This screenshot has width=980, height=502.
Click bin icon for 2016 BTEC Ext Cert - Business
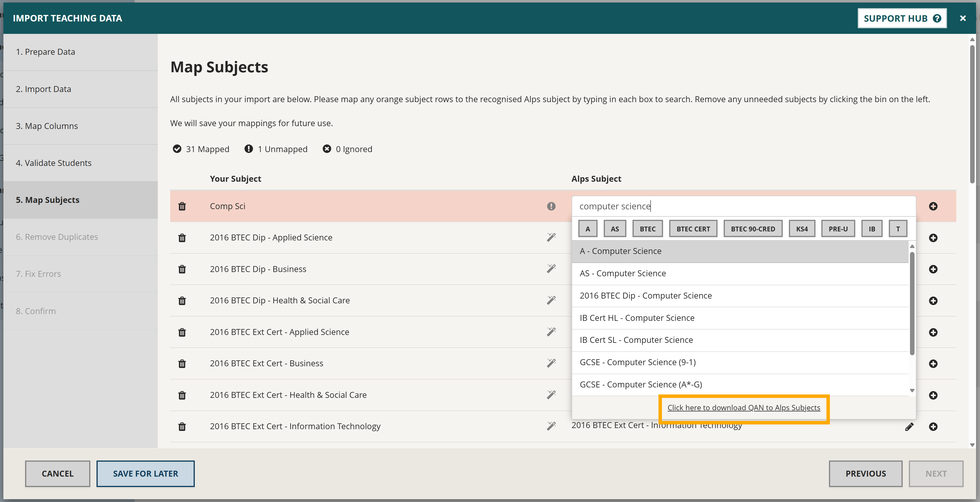pos(182,363)
